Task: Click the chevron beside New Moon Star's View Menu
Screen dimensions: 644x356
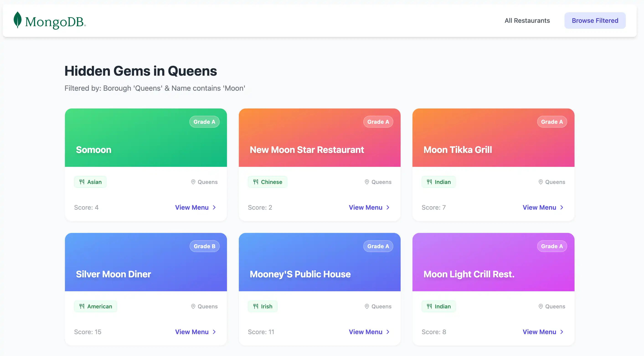Action: coord(388,207)
